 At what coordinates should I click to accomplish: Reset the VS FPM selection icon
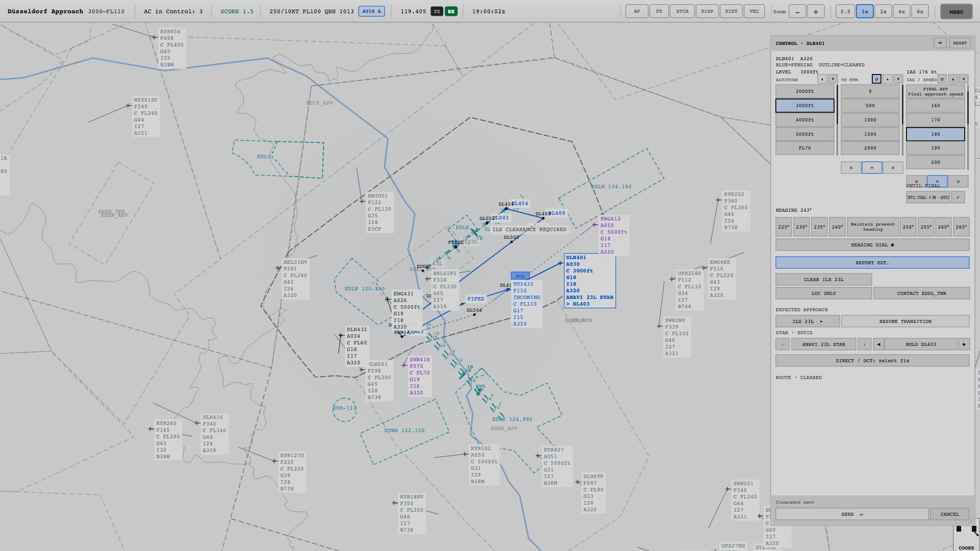click(876, 79)
